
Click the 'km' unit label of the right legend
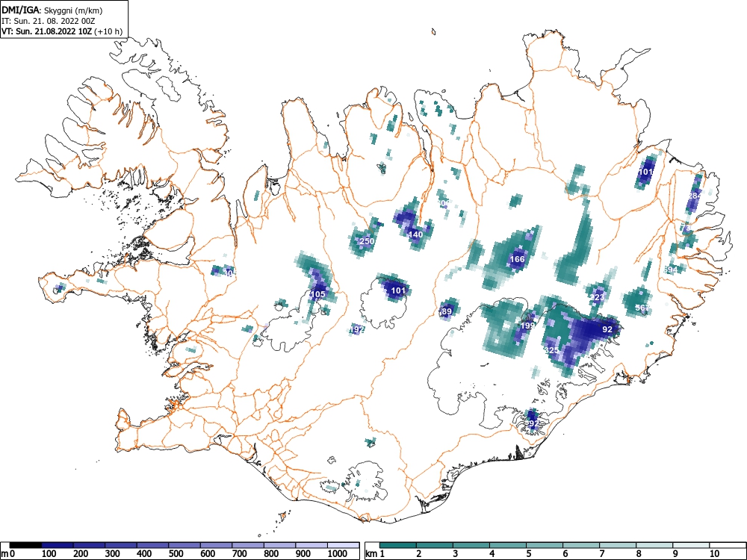pyautogui.click(x=371, y=554)
